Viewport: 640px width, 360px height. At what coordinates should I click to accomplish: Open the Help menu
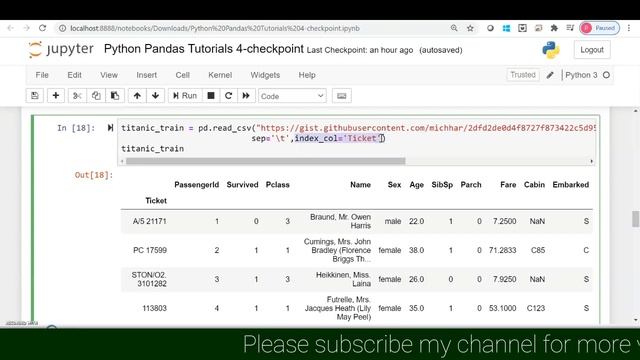[307, 75]
